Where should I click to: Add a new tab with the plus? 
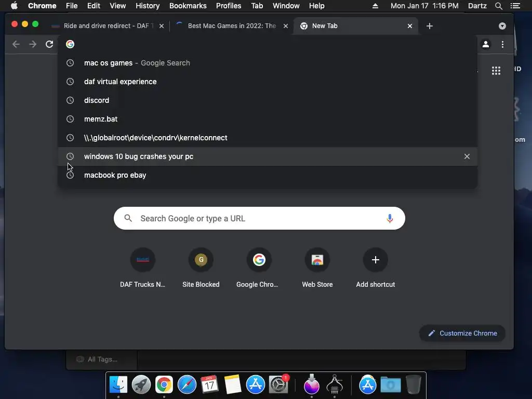tap(430, 26)
